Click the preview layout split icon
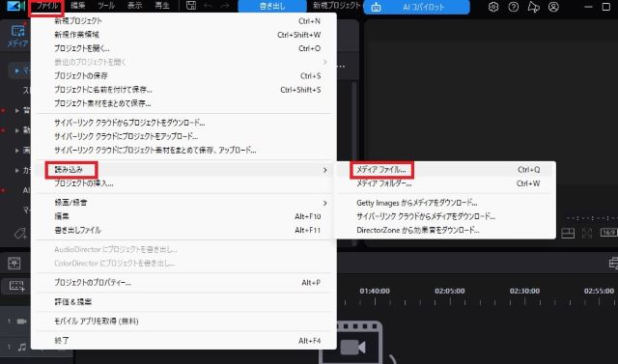Viewport: 618px width, 364px height. coord(568,233)
